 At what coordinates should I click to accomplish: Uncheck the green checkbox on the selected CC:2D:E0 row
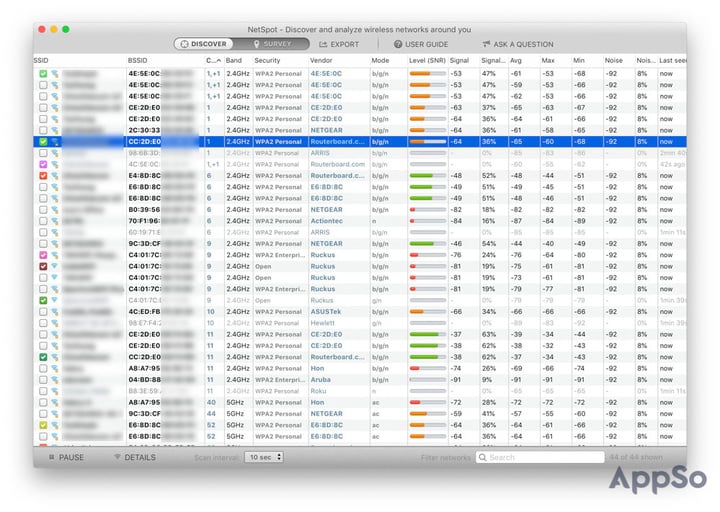43,142
